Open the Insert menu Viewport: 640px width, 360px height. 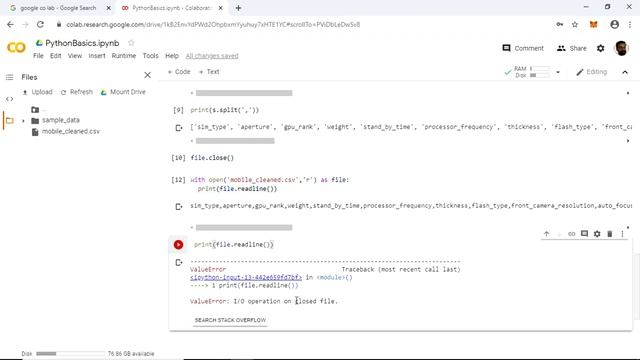click(97, 56)
